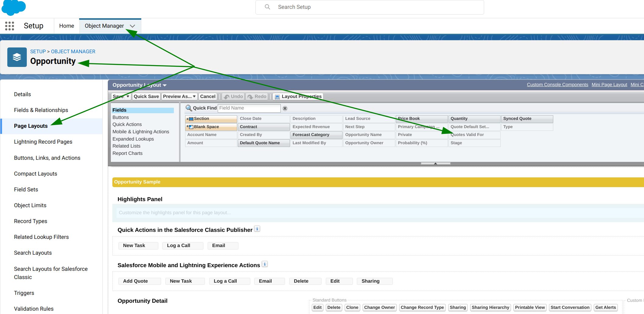Open the App Launcher grid icon
This screenshot has height=314, width=644.
10,26
